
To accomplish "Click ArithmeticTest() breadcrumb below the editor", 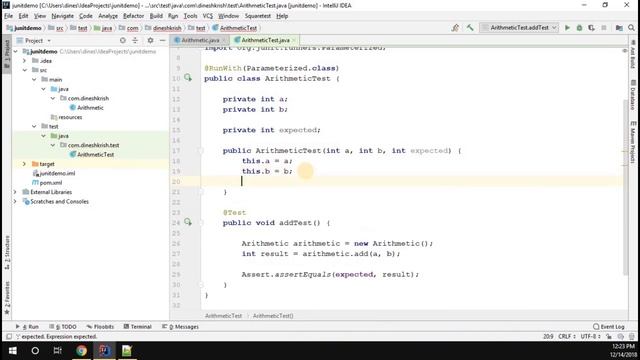I will (x=273, y=316).
